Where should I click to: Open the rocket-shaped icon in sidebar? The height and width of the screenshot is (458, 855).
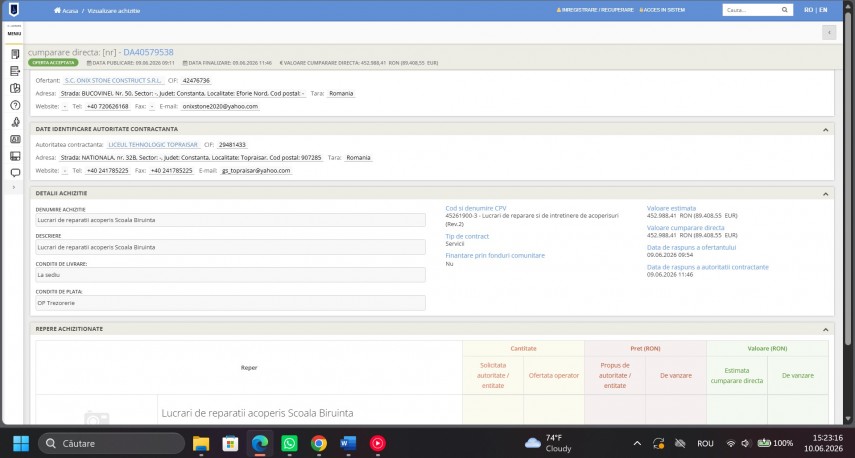[x=15, y=122]
